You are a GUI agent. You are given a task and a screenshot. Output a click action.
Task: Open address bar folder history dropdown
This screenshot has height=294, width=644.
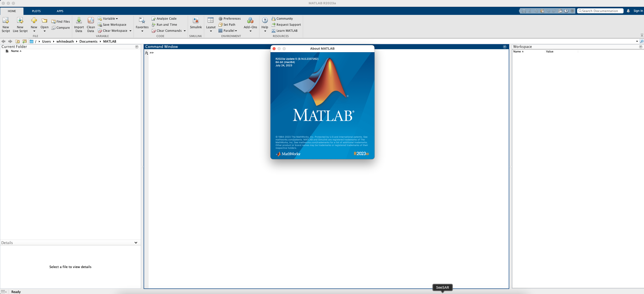click(x=637, y=41)
